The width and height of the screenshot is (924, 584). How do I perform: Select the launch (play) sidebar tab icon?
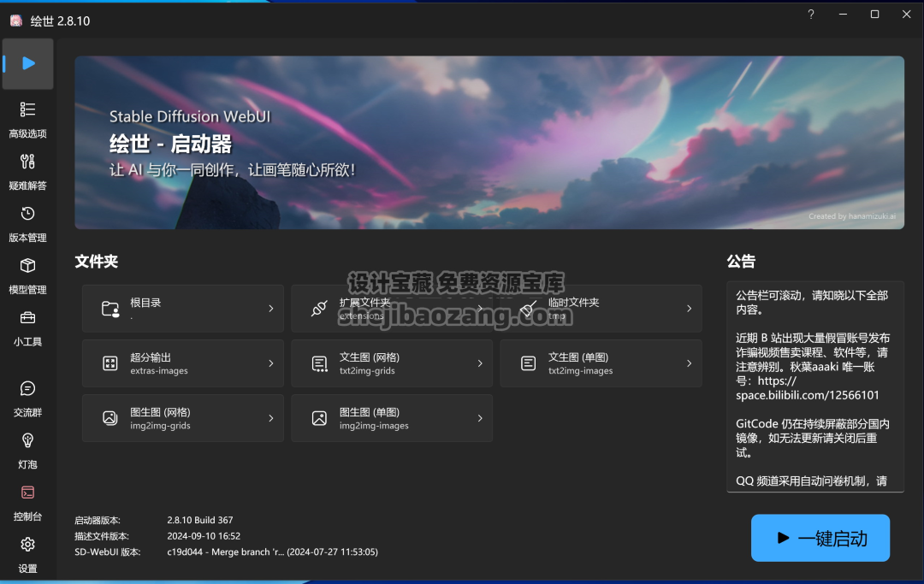28,63
